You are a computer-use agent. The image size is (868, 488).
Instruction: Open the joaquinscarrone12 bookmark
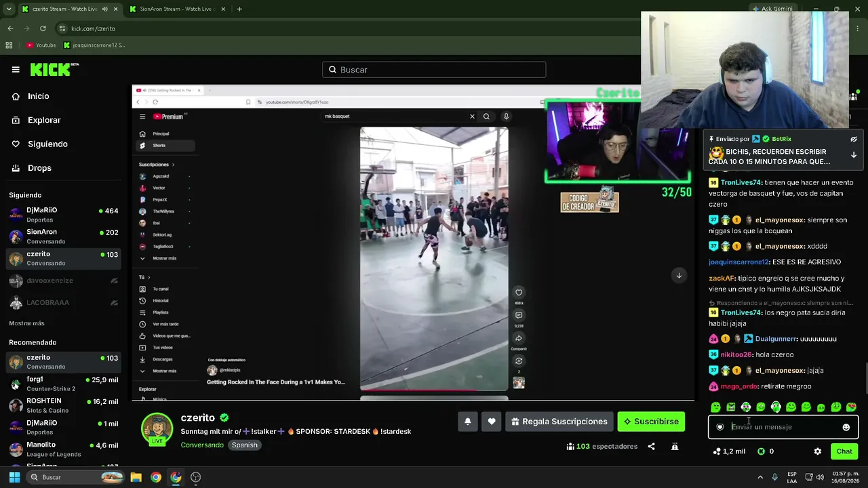[x=94, y=45]
